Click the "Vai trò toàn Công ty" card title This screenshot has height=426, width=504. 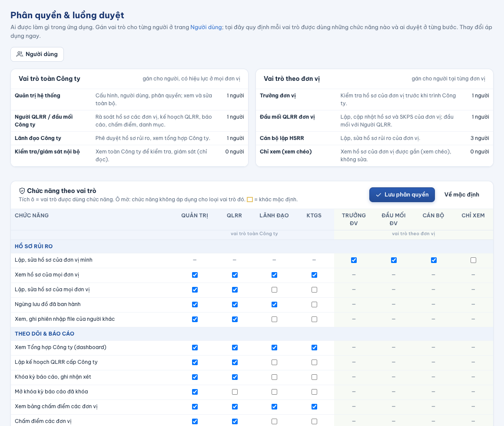click(50, 79)
